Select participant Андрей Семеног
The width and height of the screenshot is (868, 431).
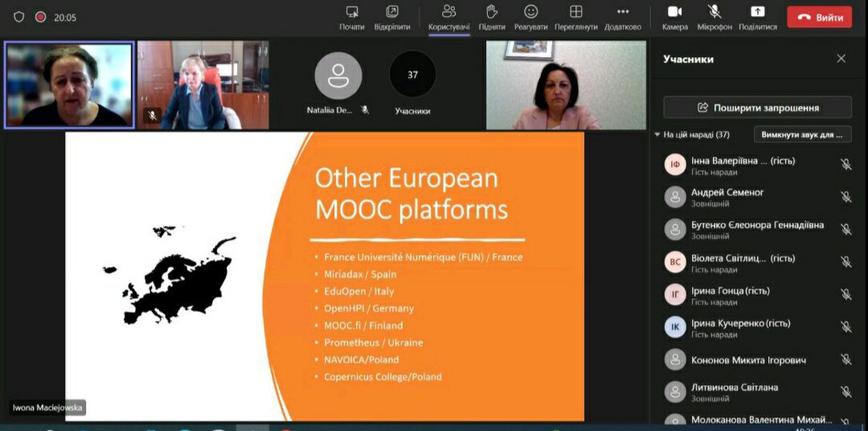click(757, 197)
